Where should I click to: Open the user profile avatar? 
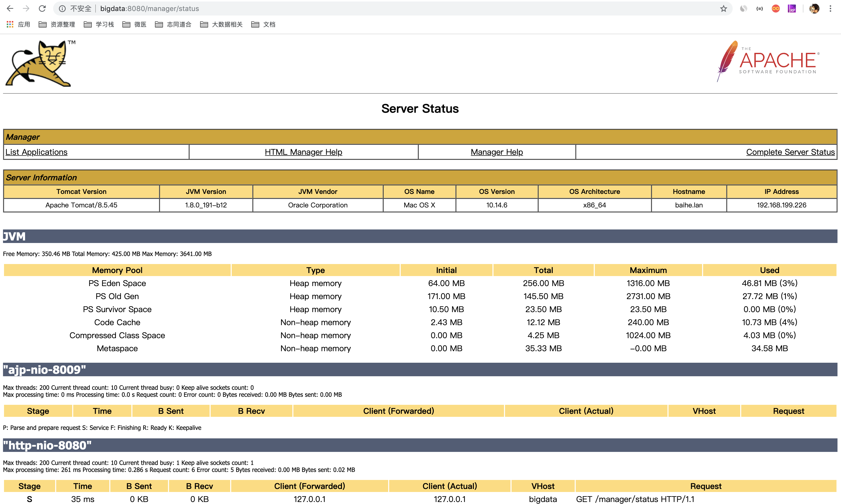(814, 9)
